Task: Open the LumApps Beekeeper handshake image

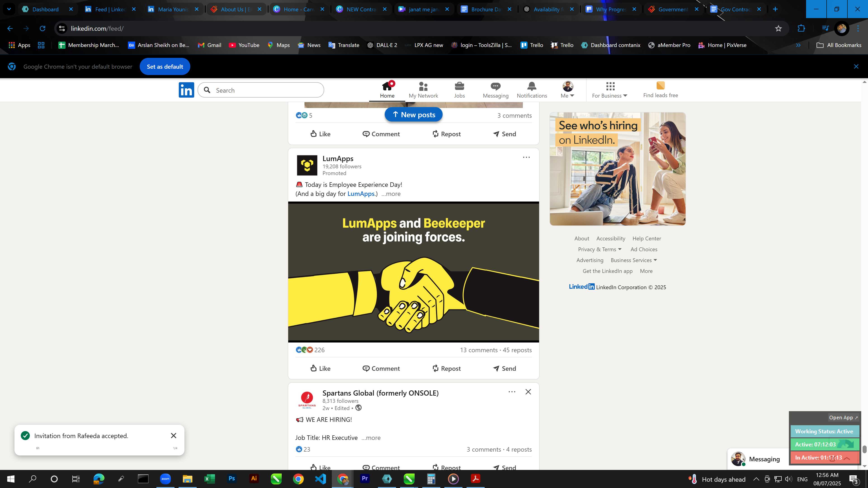Action: click(413, 272)
